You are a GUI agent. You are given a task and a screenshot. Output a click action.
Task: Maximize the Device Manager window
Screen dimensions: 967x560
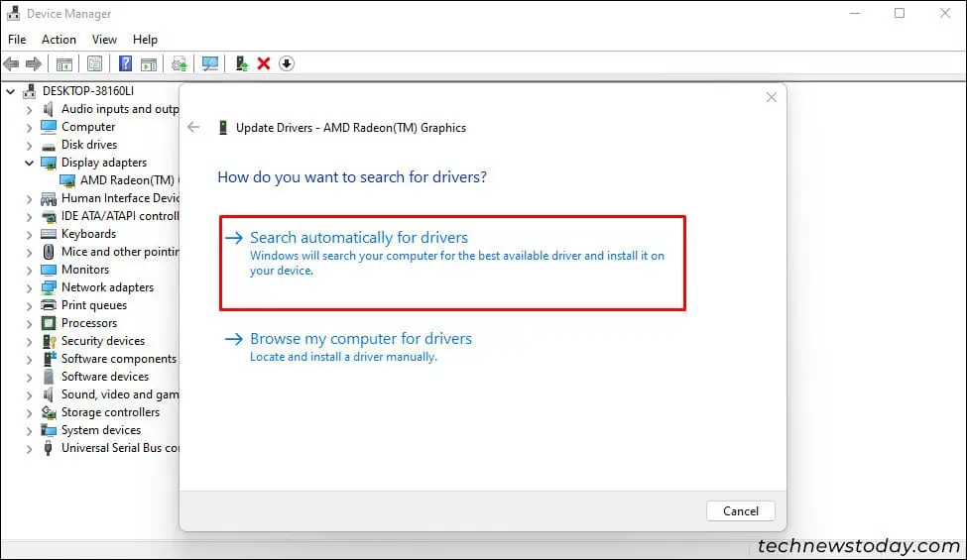click(x=900, y=13)
